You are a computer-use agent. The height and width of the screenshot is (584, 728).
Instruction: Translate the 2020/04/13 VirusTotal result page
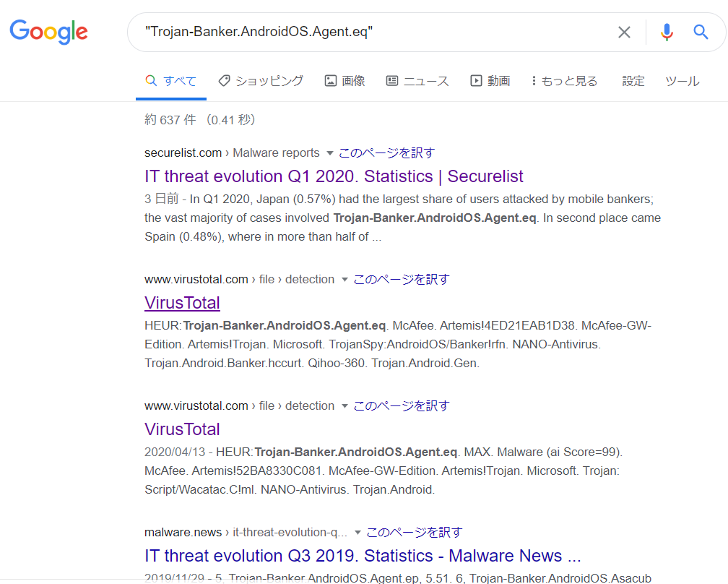[402, 405]
